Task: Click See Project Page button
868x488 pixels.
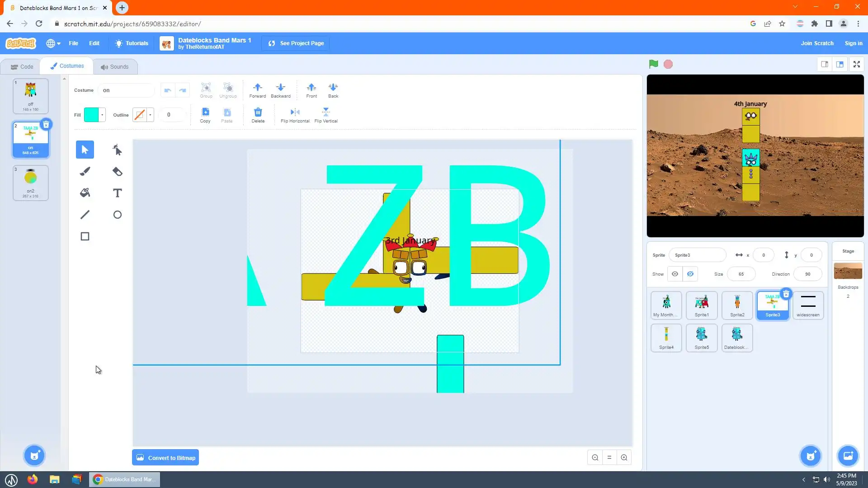Action: point(296,43)
